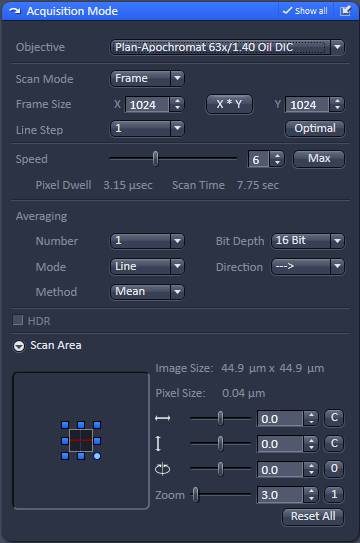This screenshot has height=543, width=360.
Task: Open the Objective dropdown
Action: pos(227,47)
